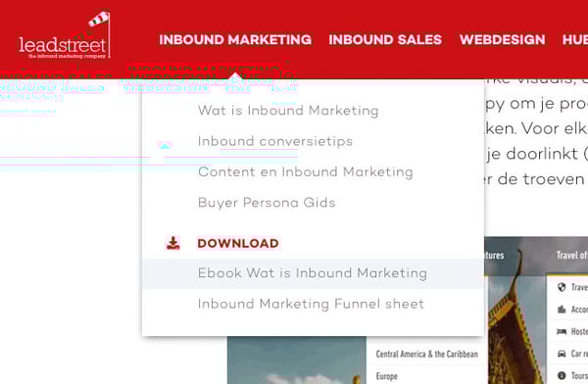
Task: Select Central America & the Caribbean
Action: pos(426,354)
